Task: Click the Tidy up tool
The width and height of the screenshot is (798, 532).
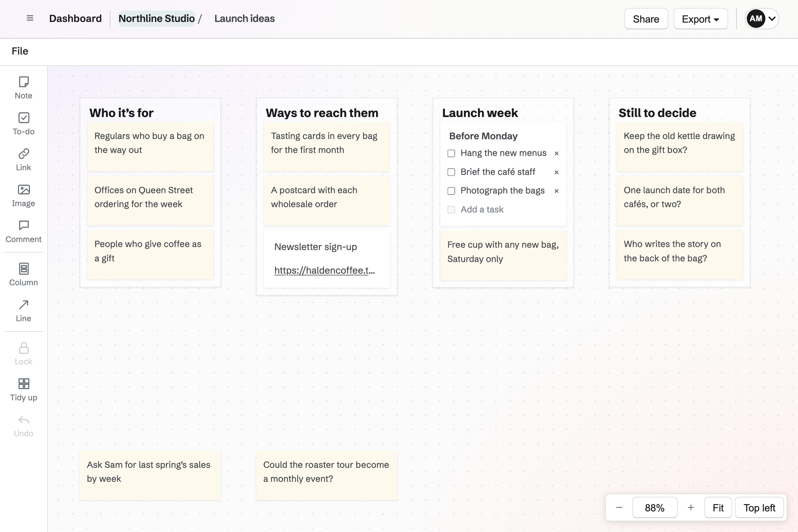Action: click(23, 389)
